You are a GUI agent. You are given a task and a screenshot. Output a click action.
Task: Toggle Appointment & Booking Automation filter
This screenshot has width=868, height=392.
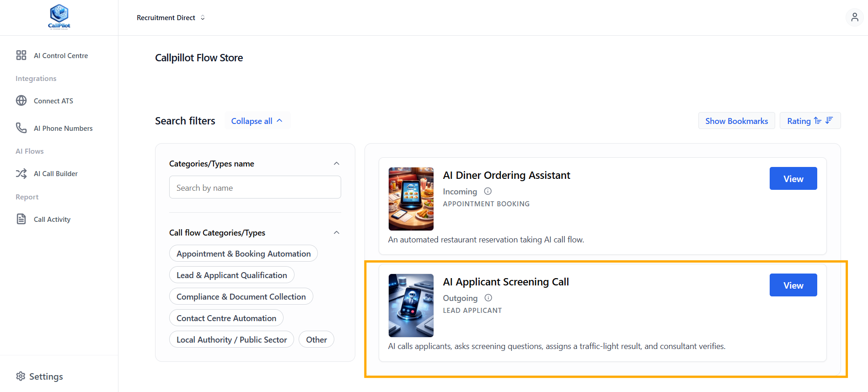(x=243, y=253)
